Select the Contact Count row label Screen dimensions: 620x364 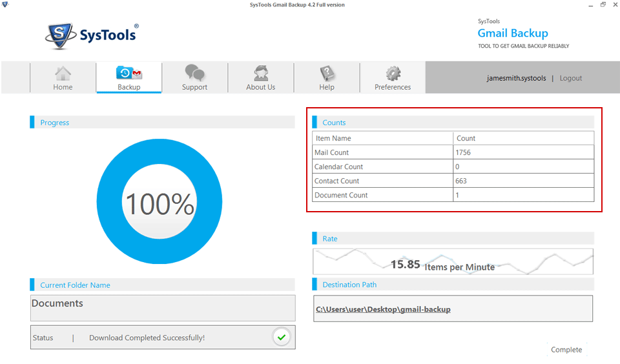(x=336, y=181)
